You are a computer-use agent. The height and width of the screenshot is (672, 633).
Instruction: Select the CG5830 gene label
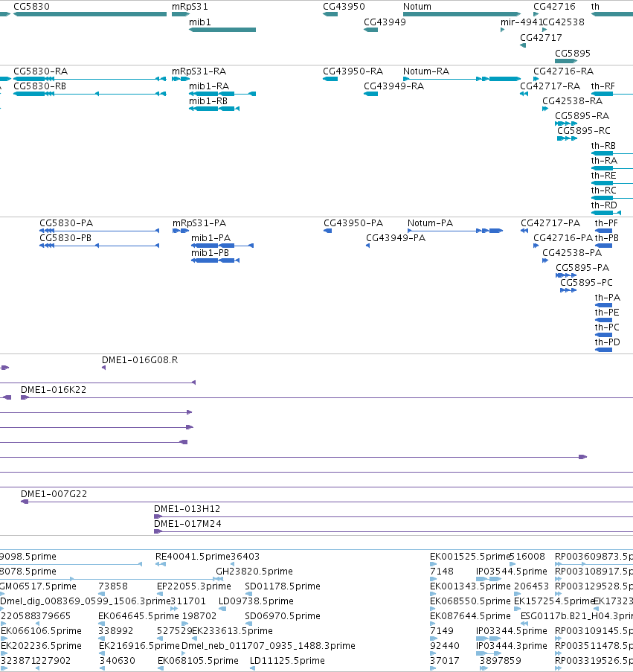click(x=31, y=7)
